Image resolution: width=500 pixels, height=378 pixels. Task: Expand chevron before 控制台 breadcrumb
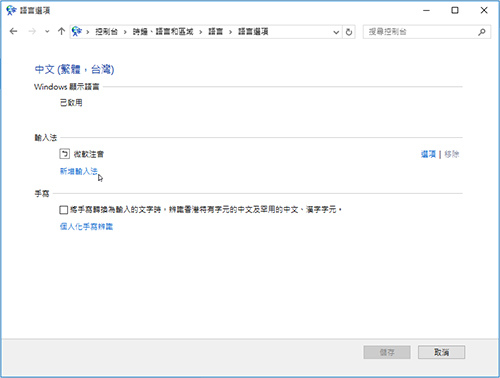88,32
